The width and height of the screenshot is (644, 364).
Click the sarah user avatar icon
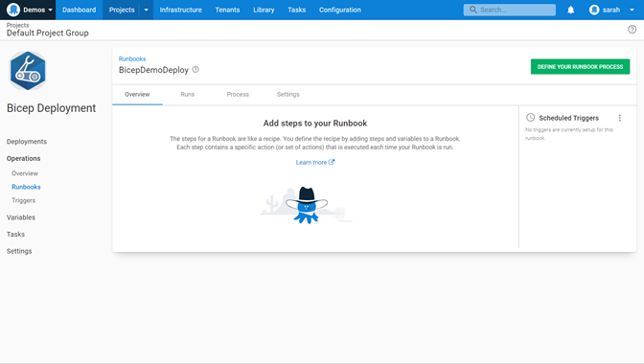click(594, 10)
